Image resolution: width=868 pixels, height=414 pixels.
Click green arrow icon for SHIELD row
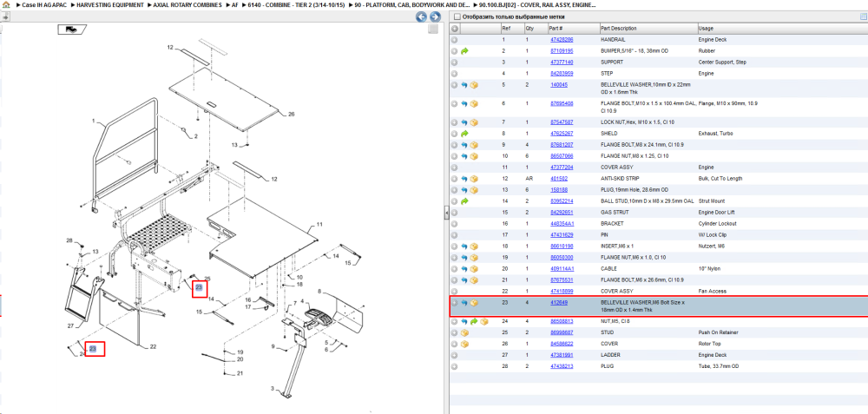coord(464,134)
